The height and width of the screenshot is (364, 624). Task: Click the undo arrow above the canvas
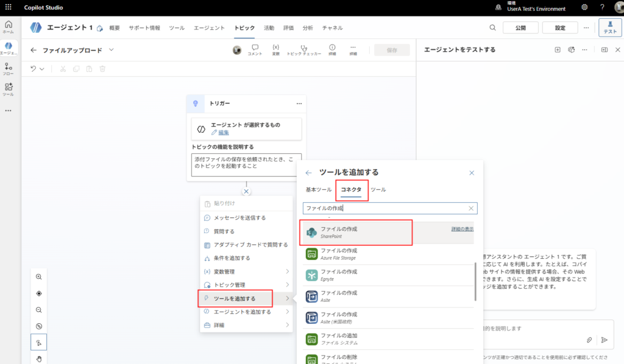pos(34,69)
